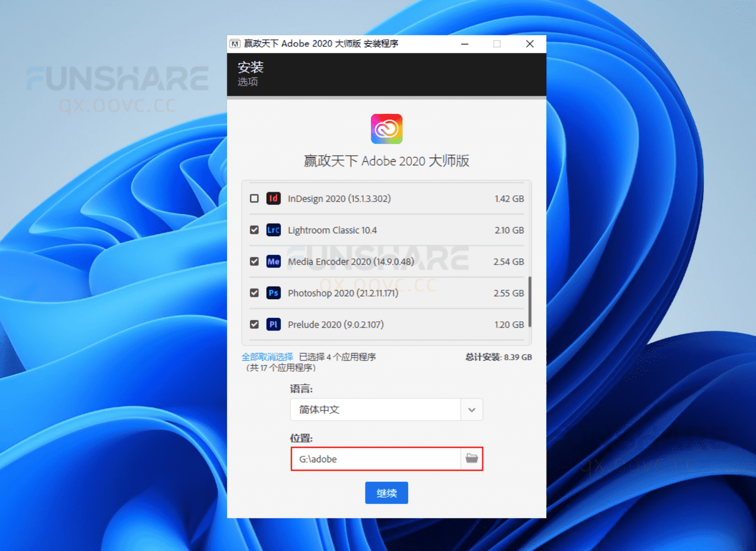Click the Creative Cloud logo above the title

click(x=386, y=128)
